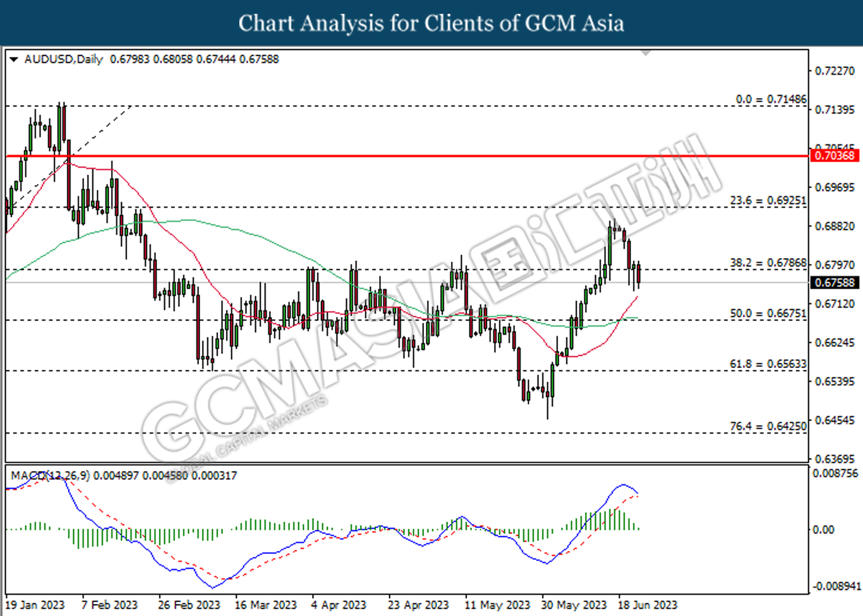Viewport: 863px width, 616px height.
Task: Click the MACD(12,26,9) indicator label
Action: [x=51, y=476]
